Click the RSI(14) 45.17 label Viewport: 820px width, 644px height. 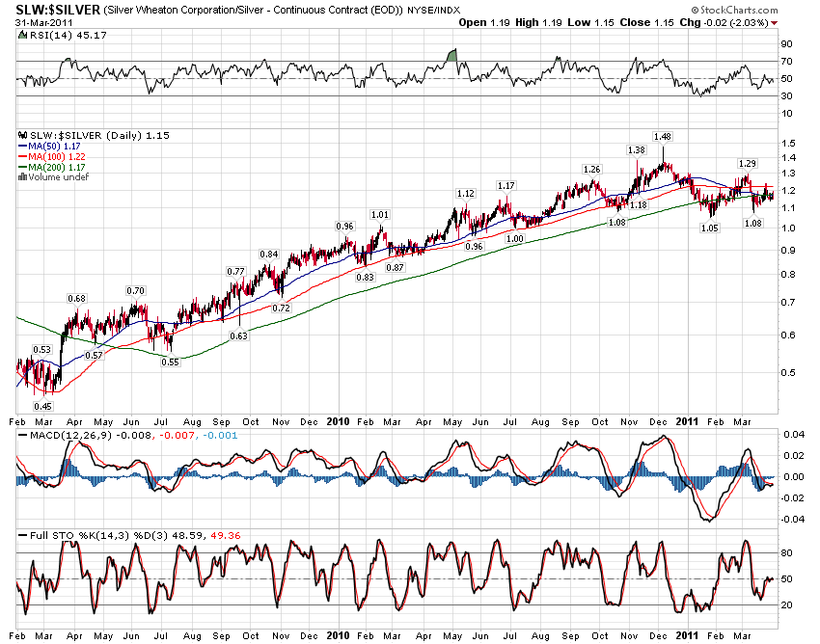coord(68,35)
